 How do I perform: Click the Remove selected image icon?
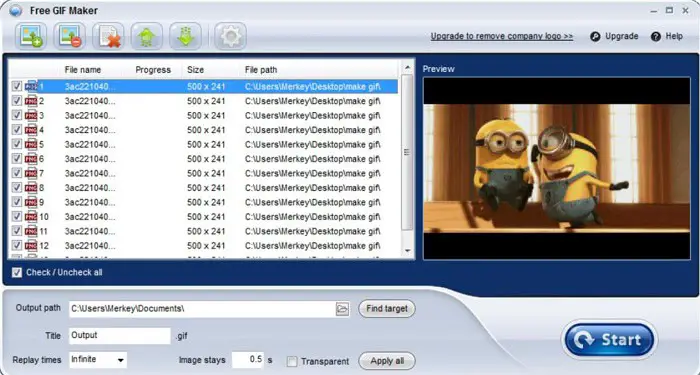tap(69, 36)
